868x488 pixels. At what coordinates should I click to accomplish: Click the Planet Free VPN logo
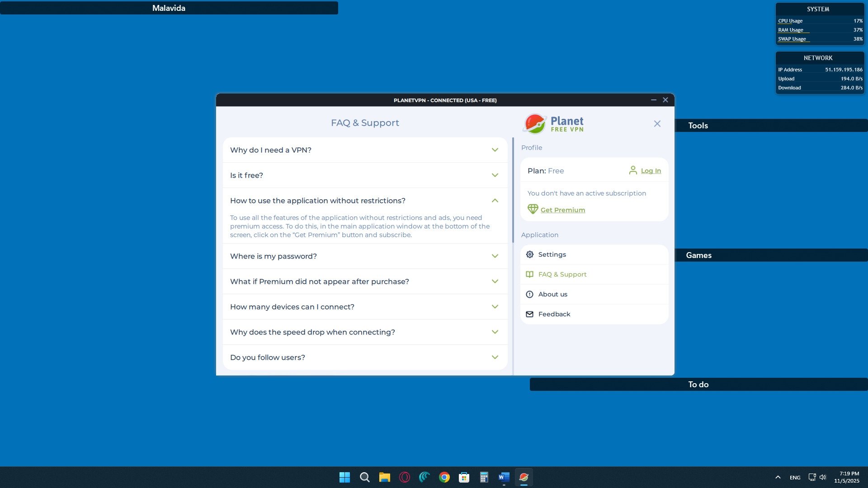tap(552, 122)
